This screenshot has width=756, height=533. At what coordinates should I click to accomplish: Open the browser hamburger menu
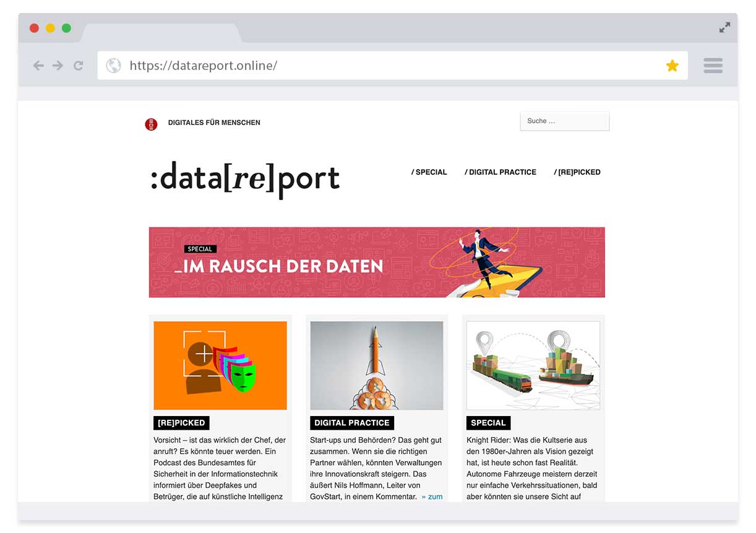[x=713, y=66]
